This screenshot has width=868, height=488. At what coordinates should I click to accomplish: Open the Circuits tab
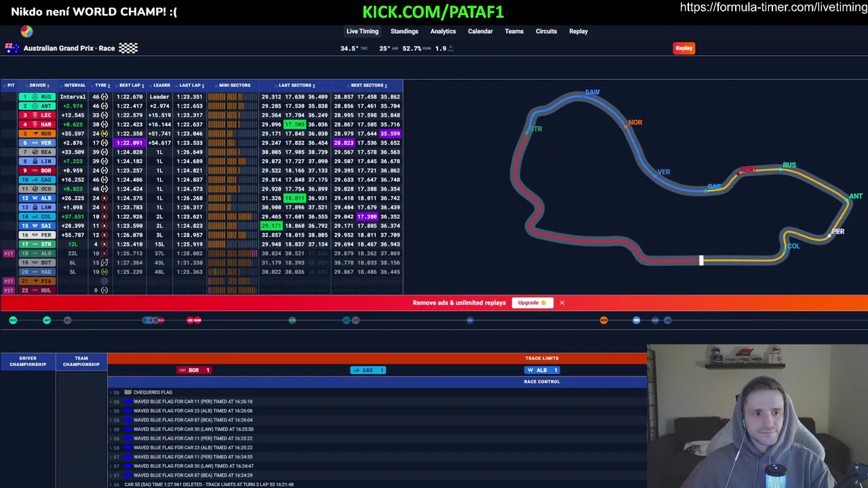[x=546, y=31]
